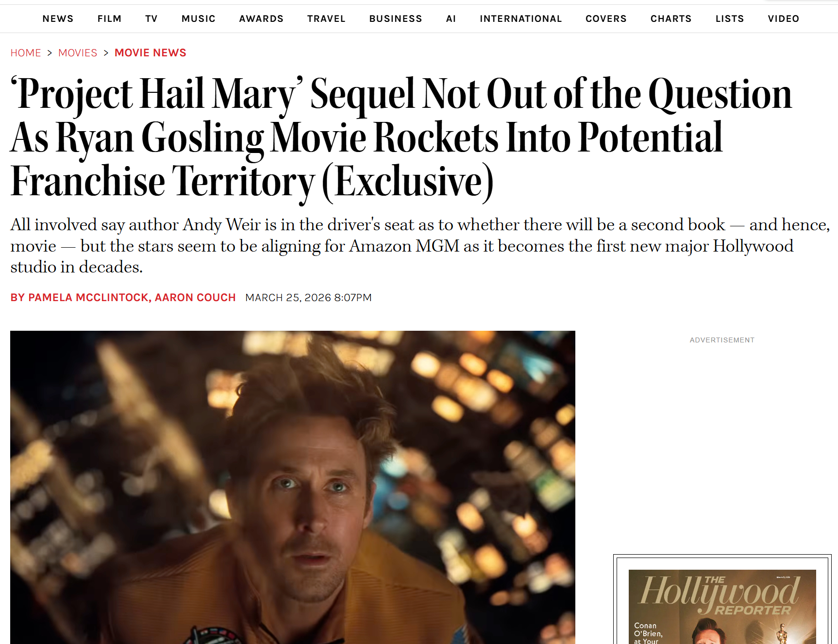The height and width of the screenshot is (644, 838).
Task: Open the BUSINESS section
Action: tap(396, 18)
